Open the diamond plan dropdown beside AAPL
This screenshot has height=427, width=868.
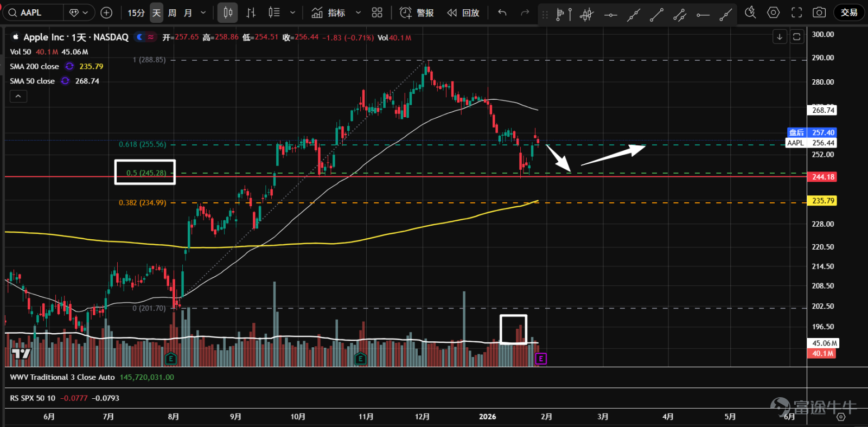79,12
